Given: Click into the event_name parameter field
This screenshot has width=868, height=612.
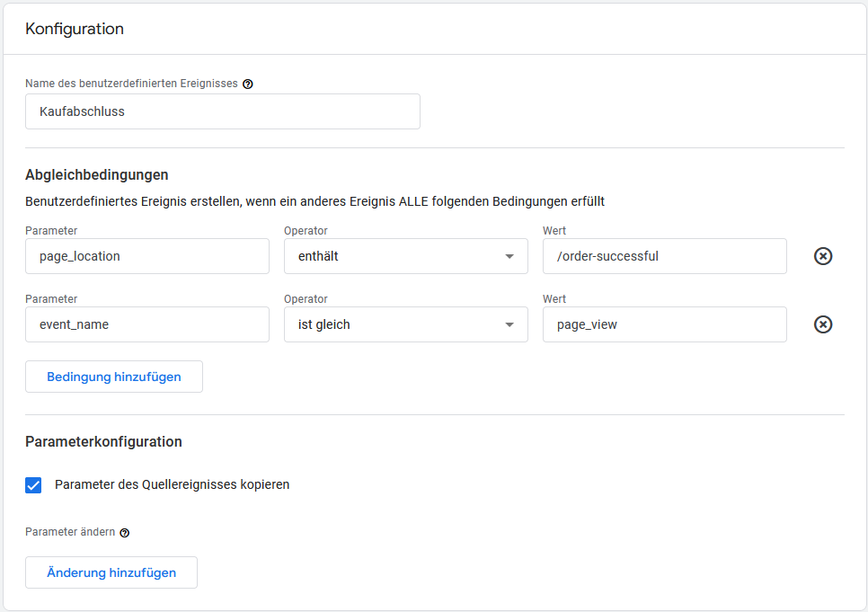Looking at the screenshot, I should click(x=147, y=324).
